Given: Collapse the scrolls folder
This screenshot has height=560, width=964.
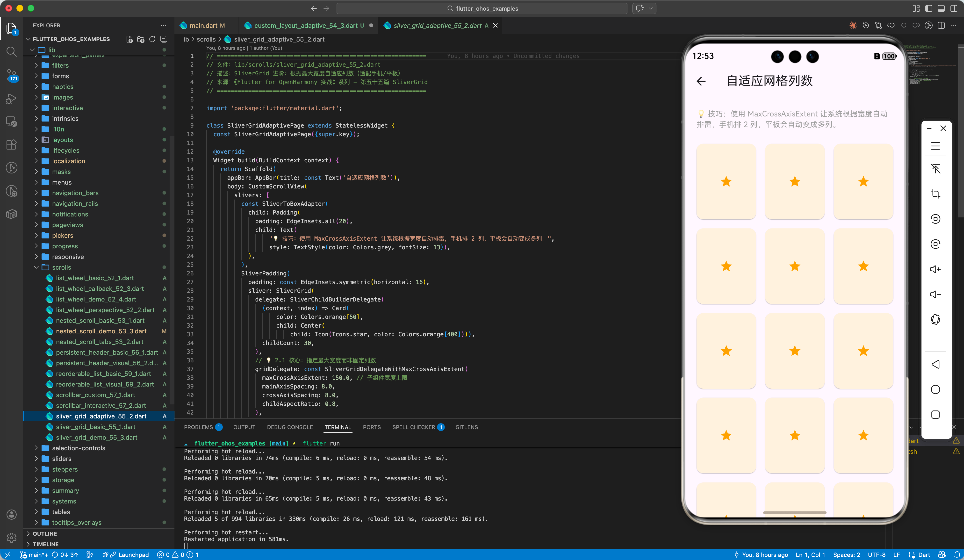Looking at the screenshot, I should point(61,267).
